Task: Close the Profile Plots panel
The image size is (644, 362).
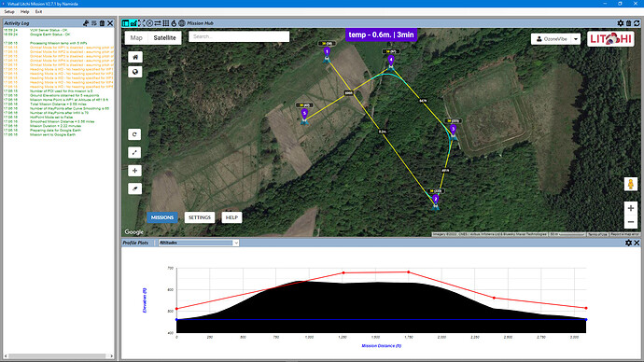Action: pyautogui.click(x=637, y=243)
